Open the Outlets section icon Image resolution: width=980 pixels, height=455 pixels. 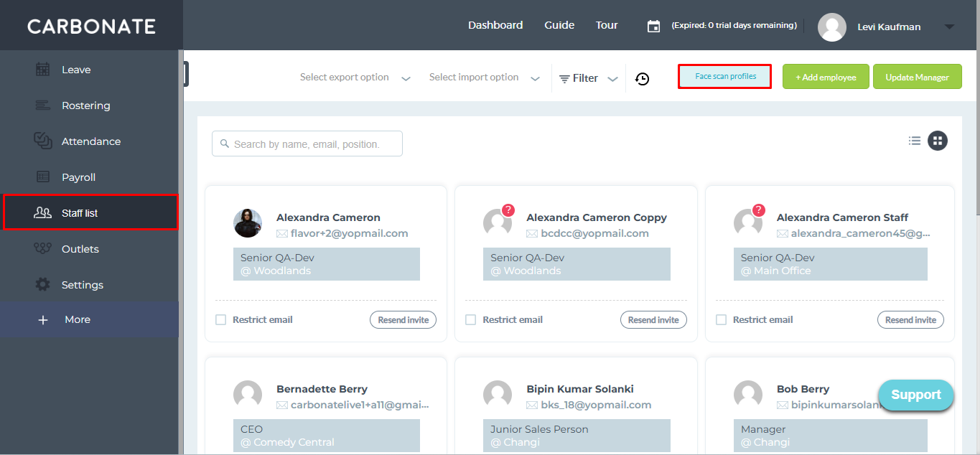coord(43,249)
